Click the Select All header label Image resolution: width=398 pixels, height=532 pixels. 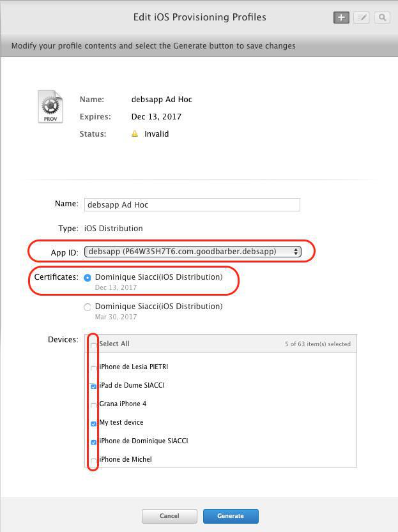click(x=114, y=344)
